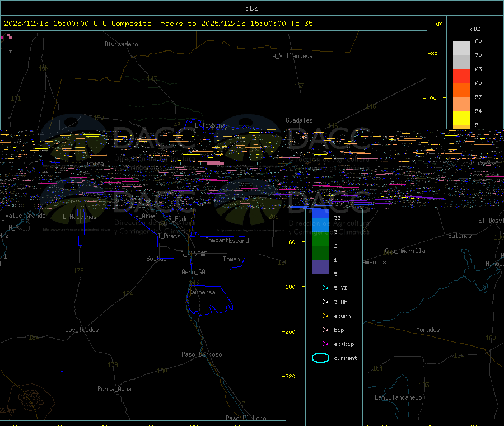Select the yellow eburn arrow symbol
The image size is (504, 426).
coord(320,316)
